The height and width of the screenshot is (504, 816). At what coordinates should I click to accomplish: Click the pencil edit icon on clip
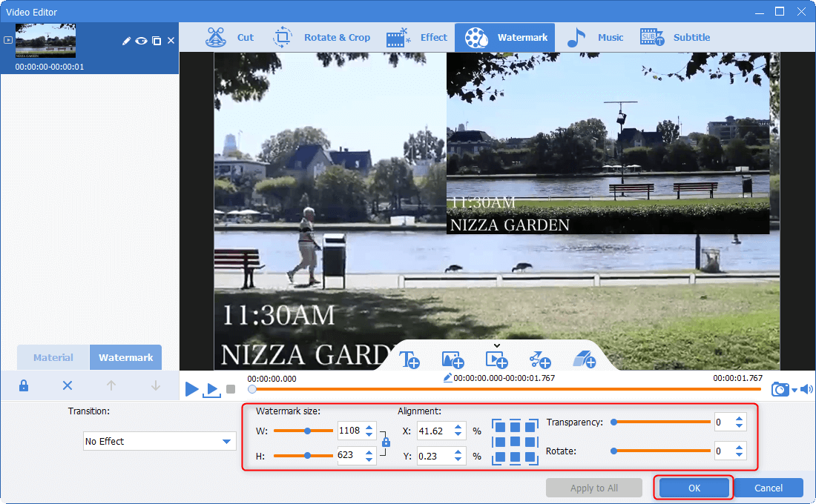coord(126,41)
